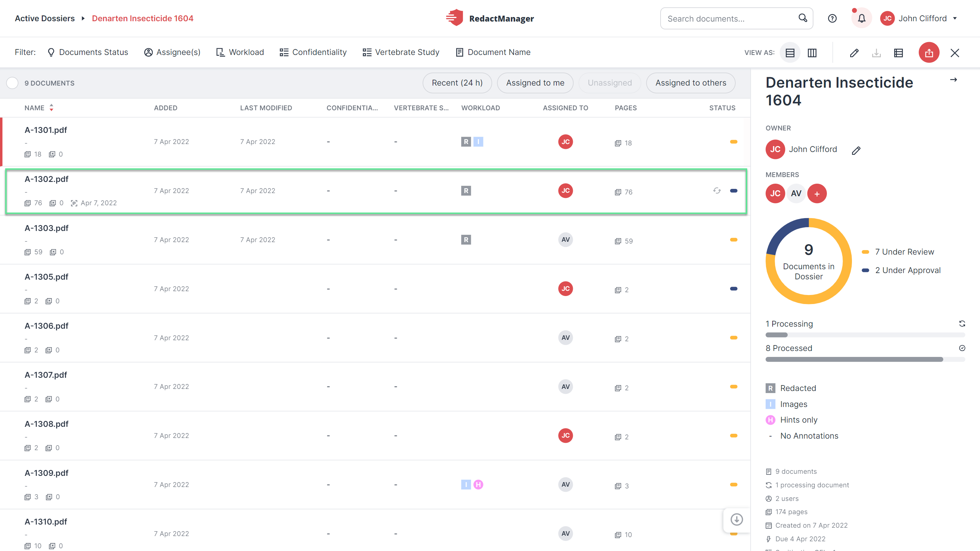The height and width of the screenshot is (551, 980).
Task: Toggle the Recent (24 h) quick filter
Action: (457, 83)
